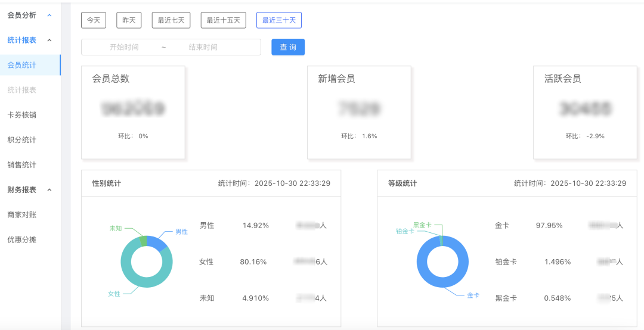Viewport: 644px width, 330px height.
Task: Open the blue 统计报表 sidebar heading
Action: [x=22, y=41]
